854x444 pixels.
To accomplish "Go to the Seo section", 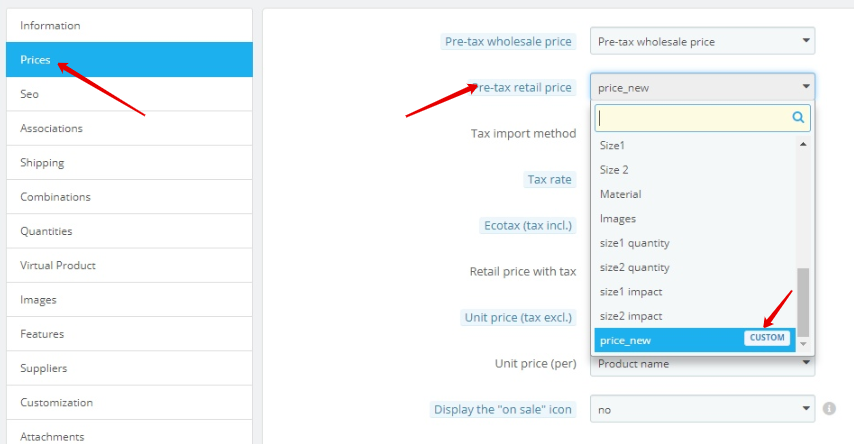I will [x=130, y=94].
